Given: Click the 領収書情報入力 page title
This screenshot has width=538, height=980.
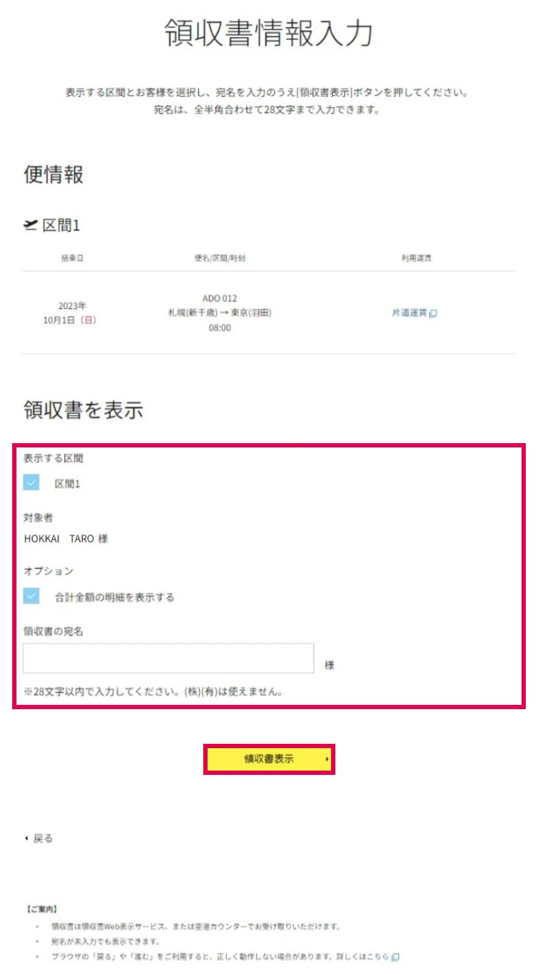Looking at the screenshot, I should click(x=268, y=32).
